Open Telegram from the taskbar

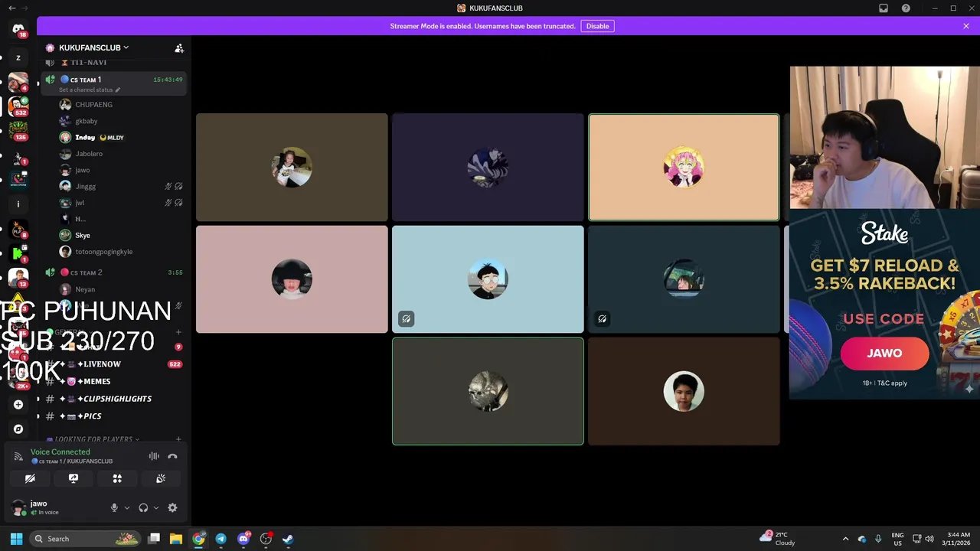pos(221,539)
